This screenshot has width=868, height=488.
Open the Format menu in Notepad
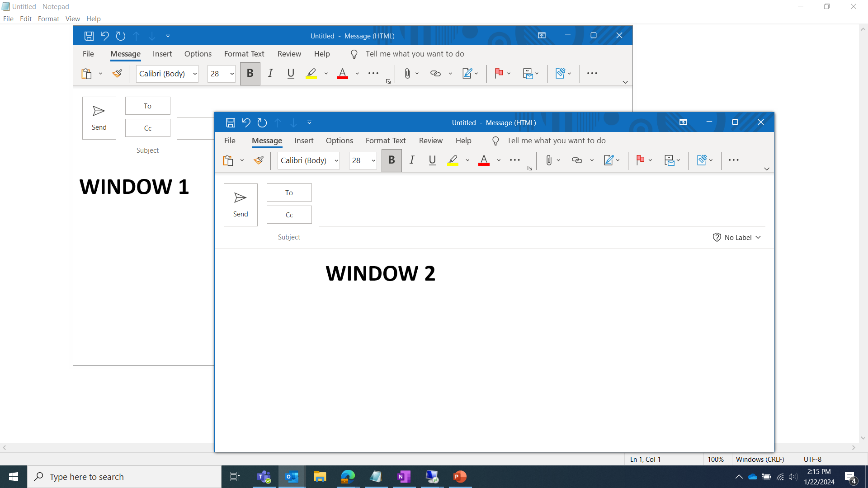click(48, 19)
